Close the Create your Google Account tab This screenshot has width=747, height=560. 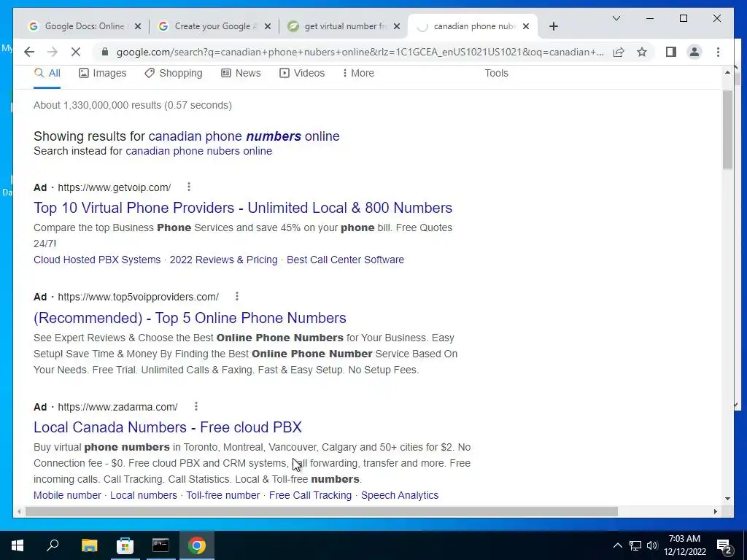tap(267, 26)
